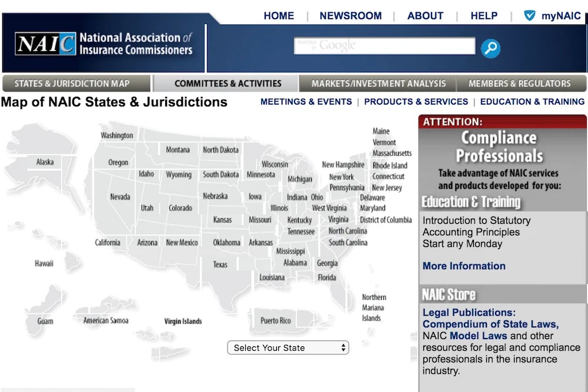Click the NAIC logo

(x=103, y=43)
